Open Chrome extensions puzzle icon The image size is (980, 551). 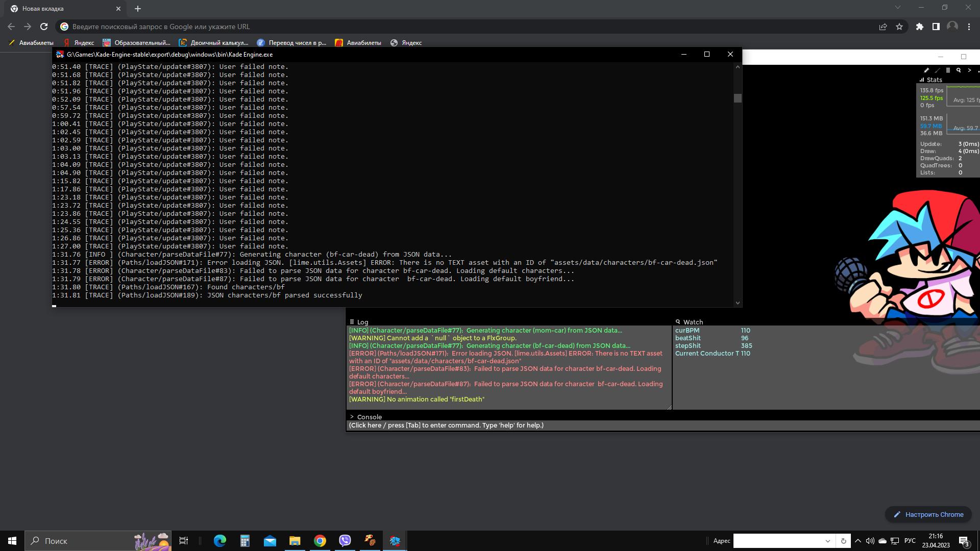[x=919, y=27]
